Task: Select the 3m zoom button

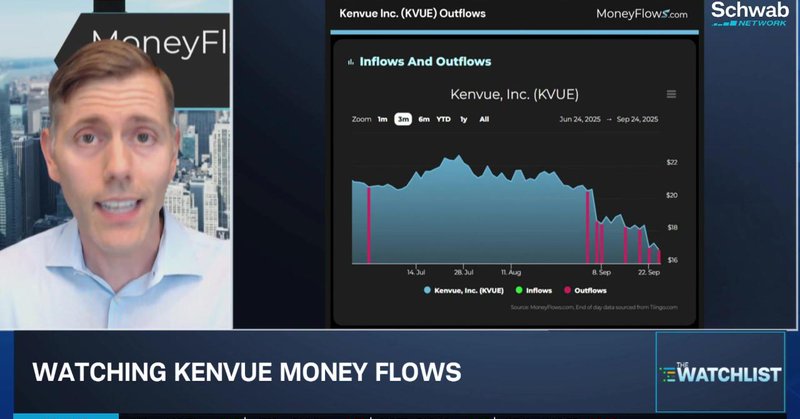Action: click(x=403, y=119)
